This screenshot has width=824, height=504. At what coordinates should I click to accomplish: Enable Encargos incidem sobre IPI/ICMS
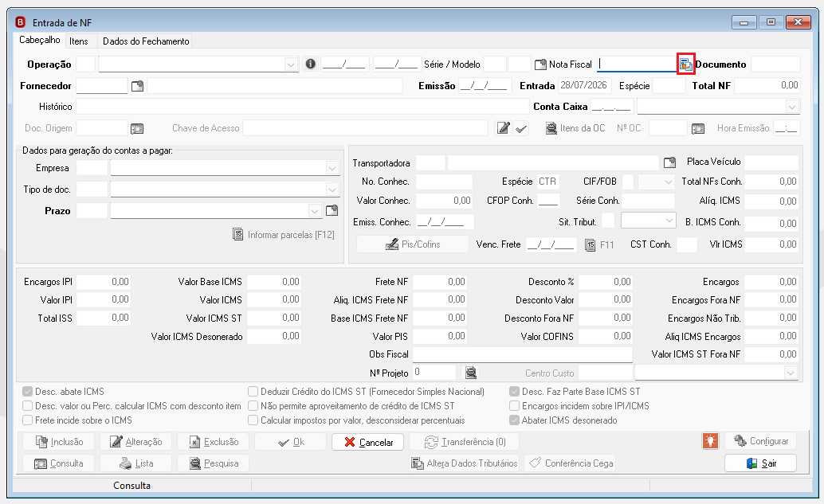coord(515,406)
